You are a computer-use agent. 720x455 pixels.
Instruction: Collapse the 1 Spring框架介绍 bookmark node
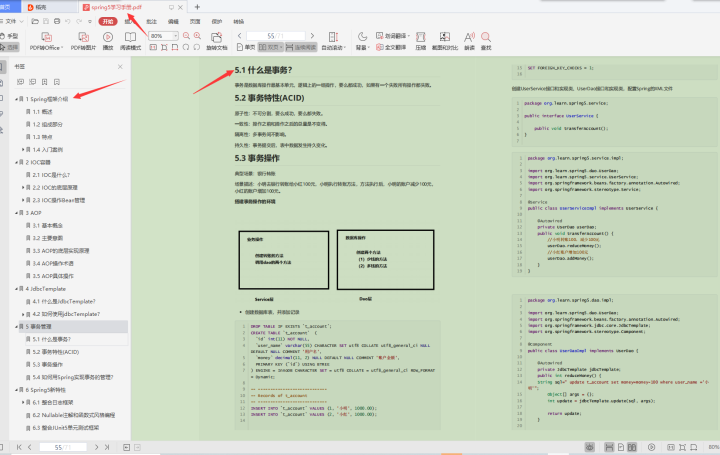pos(17,99)
